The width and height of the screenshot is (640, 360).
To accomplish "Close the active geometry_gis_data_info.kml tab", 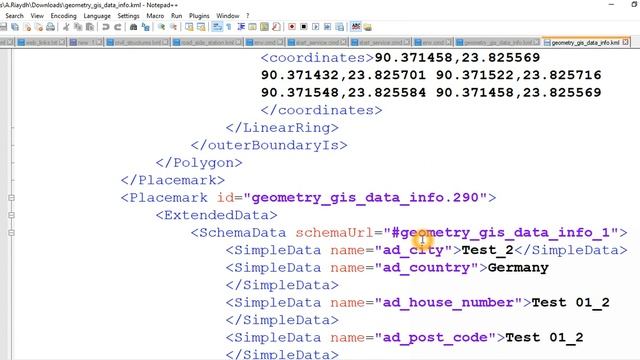I will (626, 42).
